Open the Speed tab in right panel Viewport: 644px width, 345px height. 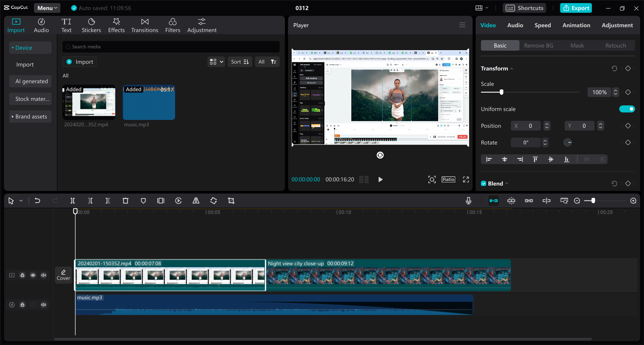tap(543, 25)
